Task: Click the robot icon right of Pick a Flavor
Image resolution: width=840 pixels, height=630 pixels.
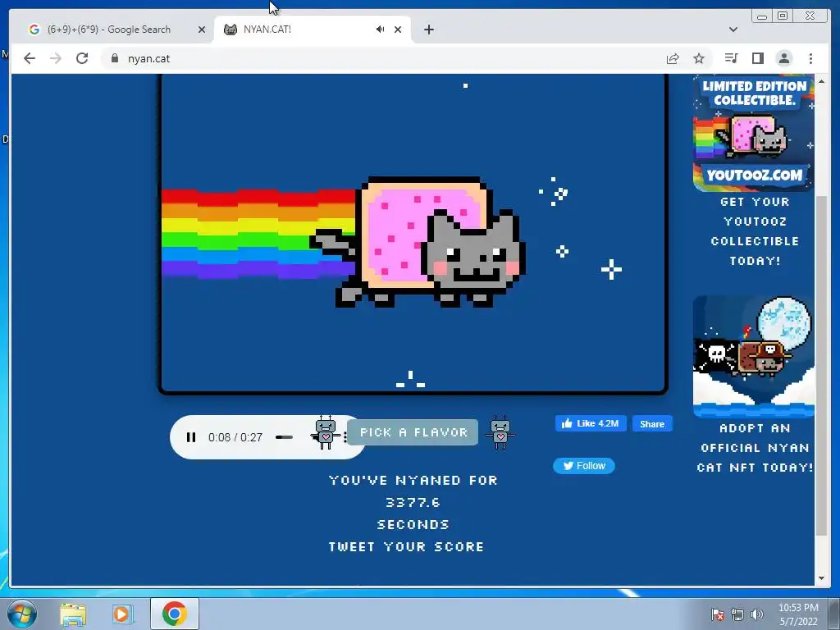Action: 500,432
